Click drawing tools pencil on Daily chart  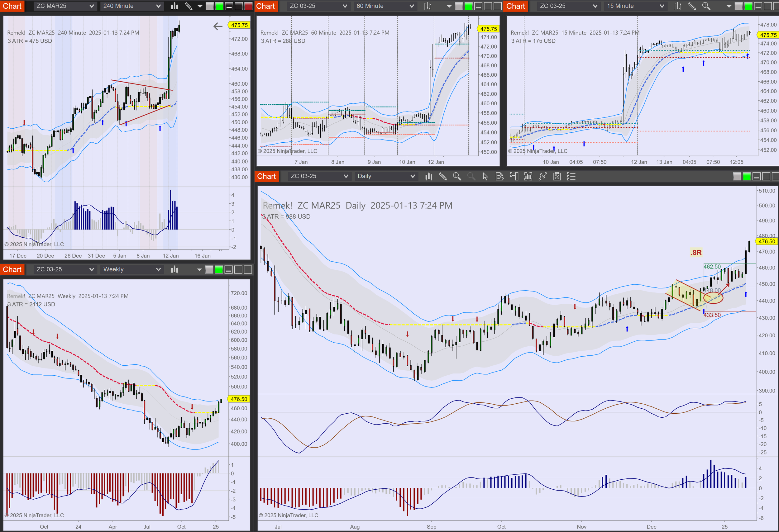tap(443, 176)
